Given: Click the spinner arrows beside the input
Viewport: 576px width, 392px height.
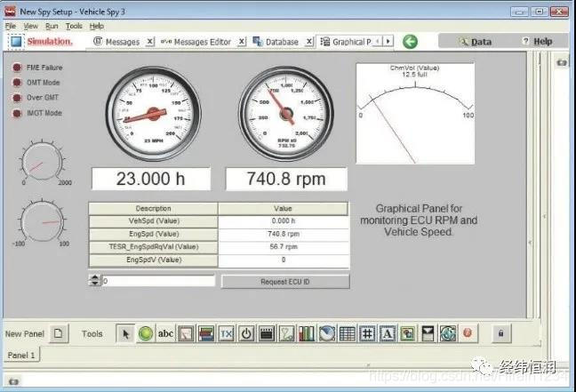Looking at the screenshot, I should click(x=95, y=280).
